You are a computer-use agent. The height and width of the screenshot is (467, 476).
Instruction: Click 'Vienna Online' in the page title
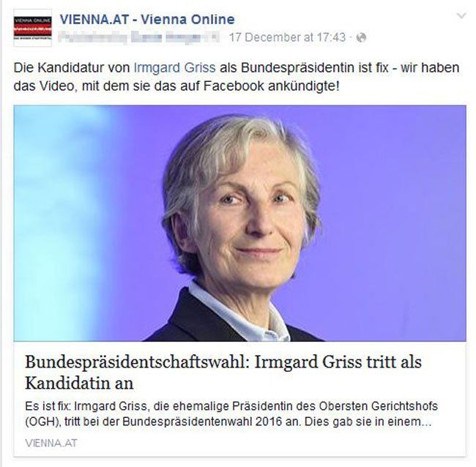point(188,20)
